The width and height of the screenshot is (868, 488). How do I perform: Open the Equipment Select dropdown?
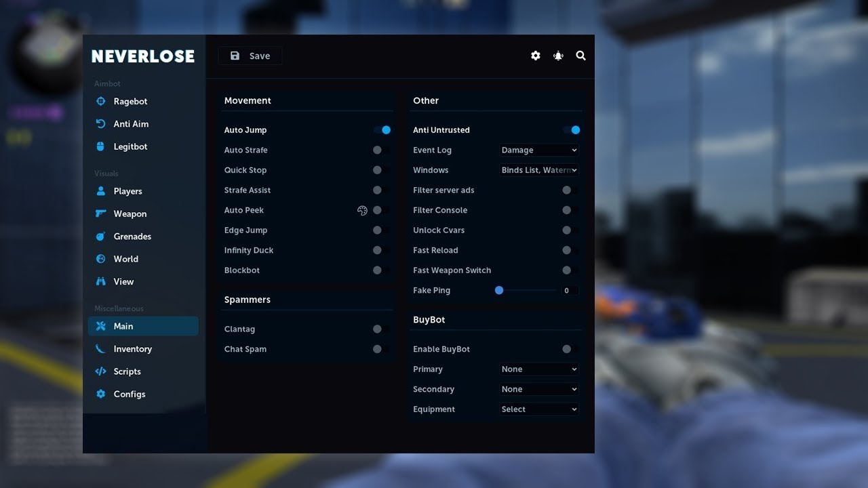(x=539, y=409)
